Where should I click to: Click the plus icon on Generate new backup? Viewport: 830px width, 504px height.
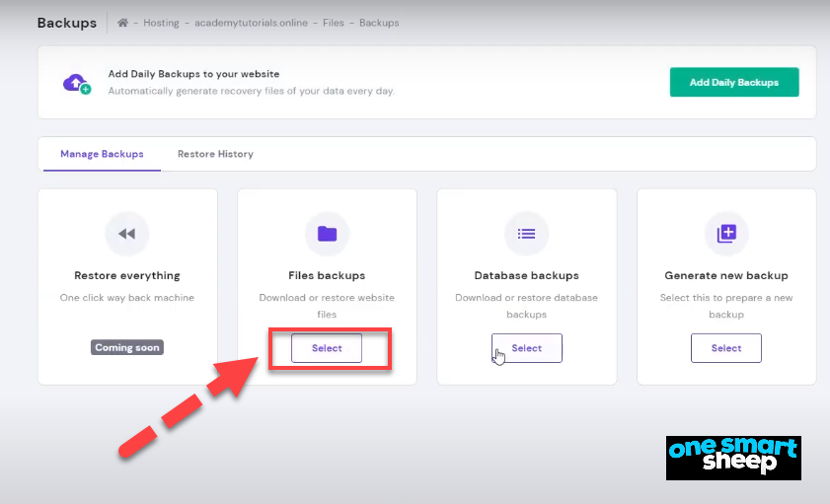tap(726, 233)
